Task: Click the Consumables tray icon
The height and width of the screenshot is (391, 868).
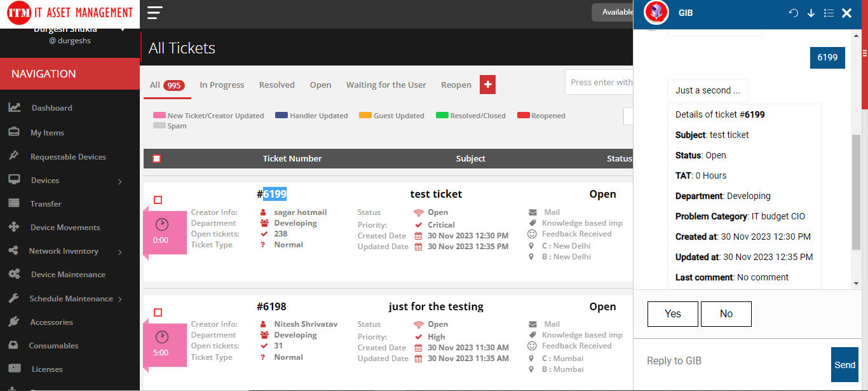Action: tap(14, 345)
